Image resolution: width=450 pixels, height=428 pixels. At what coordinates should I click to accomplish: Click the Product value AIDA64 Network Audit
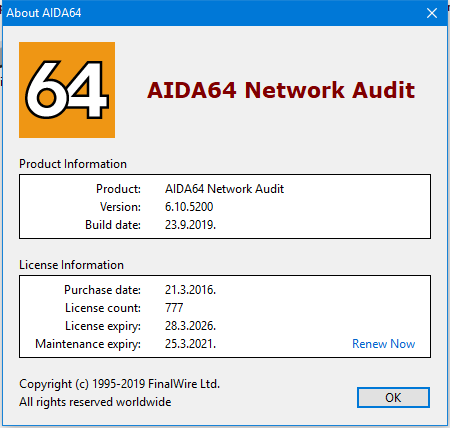tap(224, 189)
